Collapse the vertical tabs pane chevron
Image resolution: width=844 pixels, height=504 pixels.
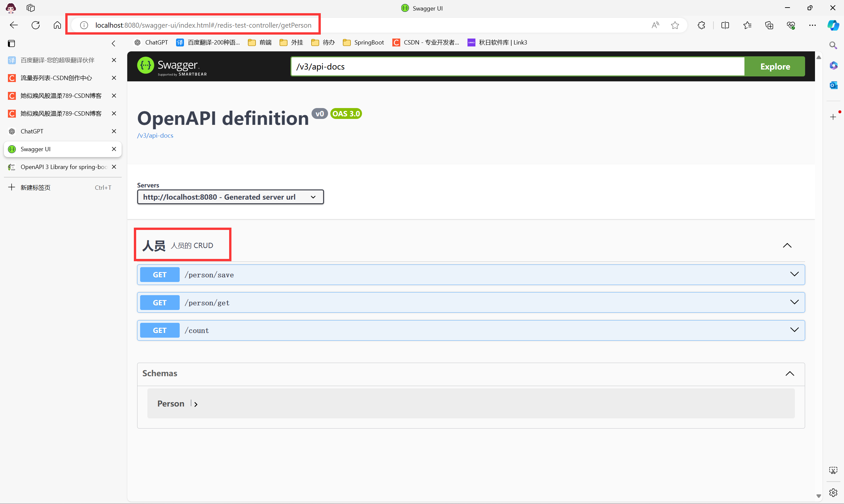point(113,43)
